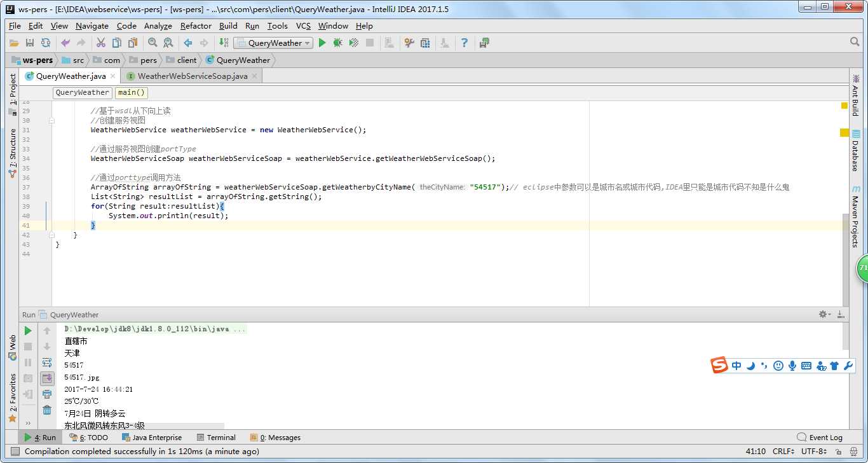Click the Open file toolbar icon
The height and width of the screenshot is (463, 868).
[x=14, y=43]
